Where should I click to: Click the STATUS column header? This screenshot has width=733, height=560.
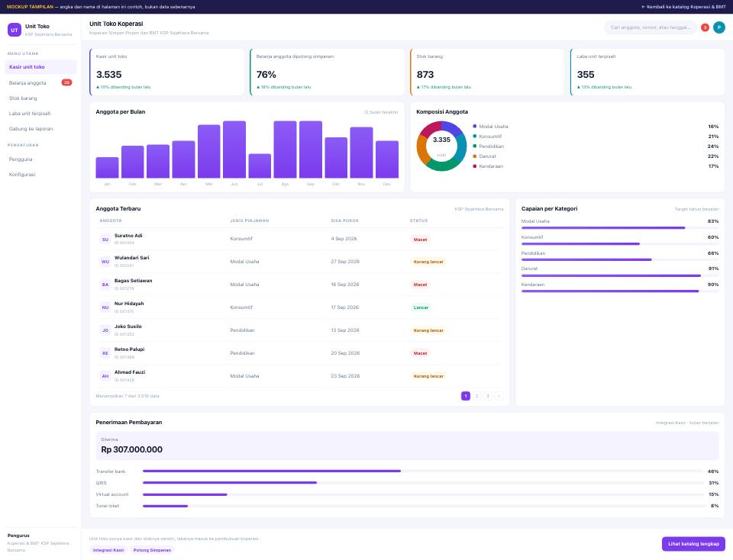point(419,220)
